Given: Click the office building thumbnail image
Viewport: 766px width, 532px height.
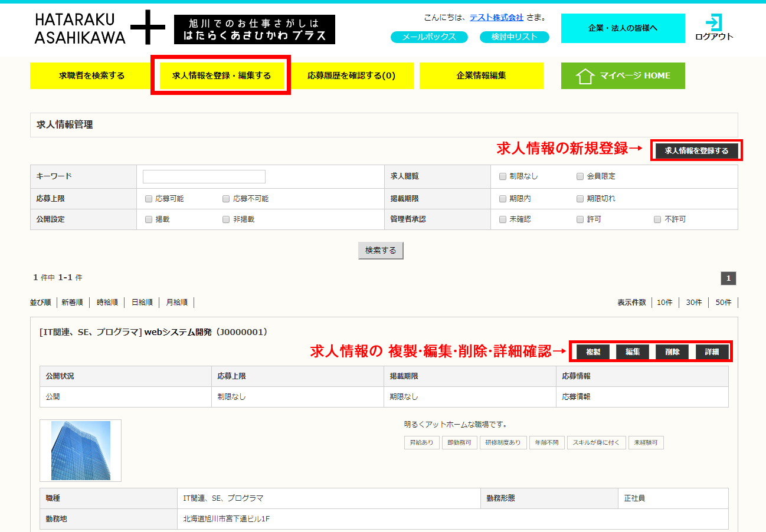Looking at the screenshot, I should [81, 451].
